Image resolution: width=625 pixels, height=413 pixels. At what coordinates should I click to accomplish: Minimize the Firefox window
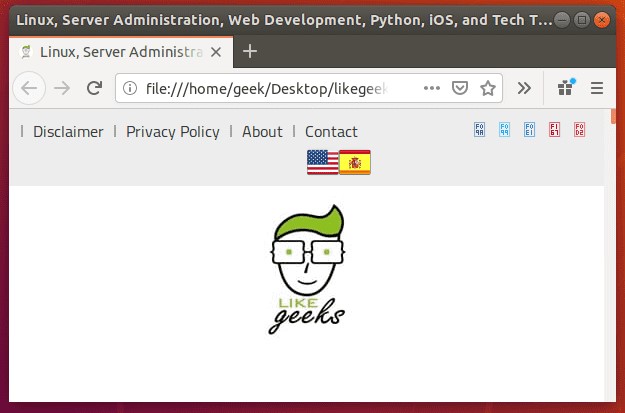tap(562, 20)
